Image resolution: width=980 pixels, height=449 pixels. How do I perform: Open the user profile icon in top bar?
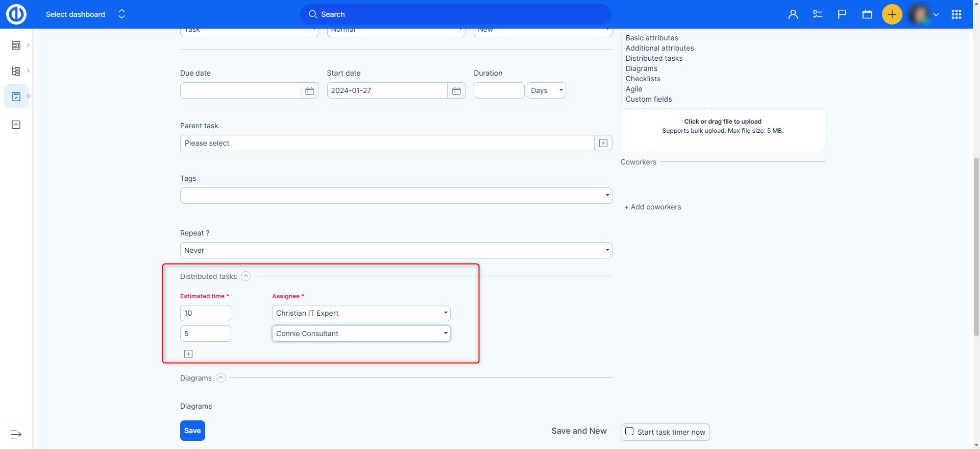793,14
